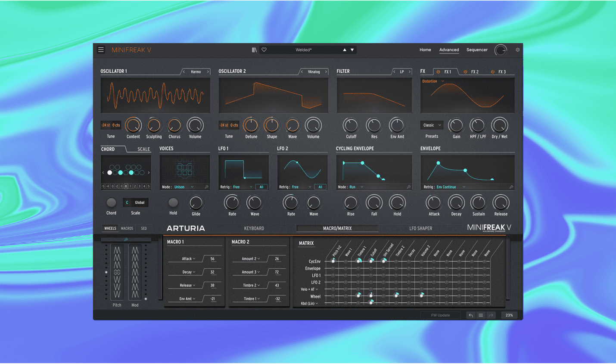Click the heart icon to favorite the preset
Image resolution: width=616 pixels, height=364 pixels.
coord(264,50)
